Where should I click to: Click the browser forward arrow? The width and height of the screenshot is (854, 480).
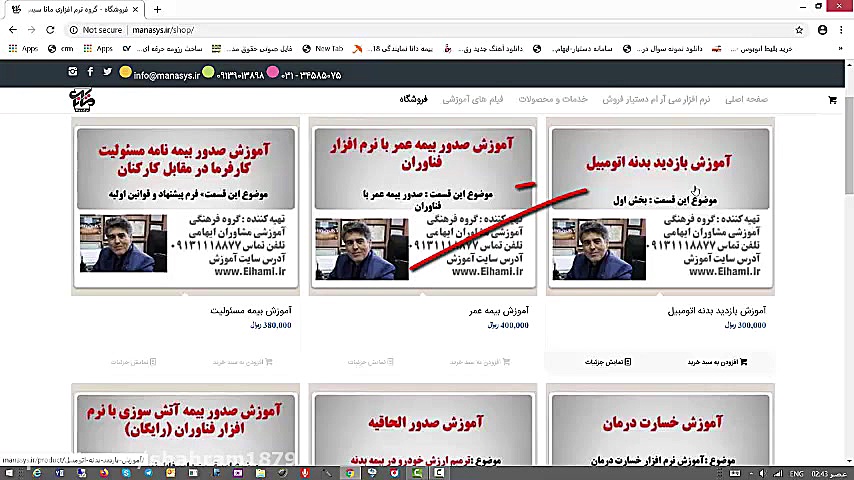[x=32, y=30]
